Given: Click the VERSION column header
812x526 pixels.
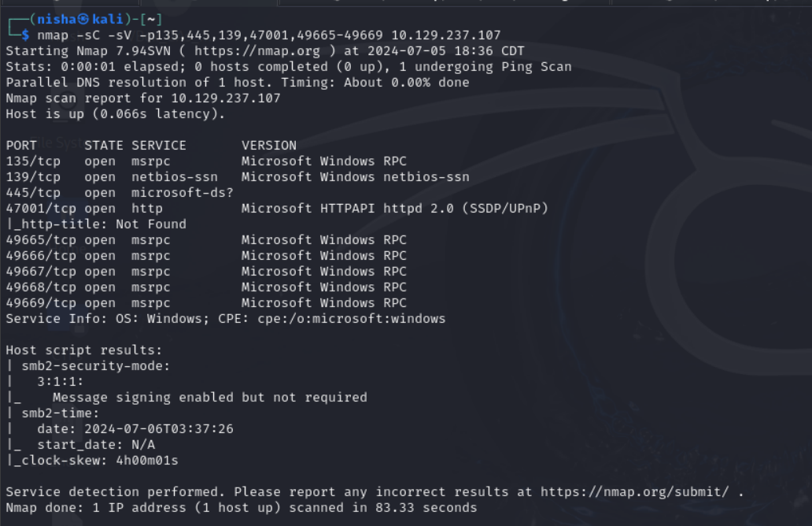Looking at the screenshot, I should pos(269,146).
